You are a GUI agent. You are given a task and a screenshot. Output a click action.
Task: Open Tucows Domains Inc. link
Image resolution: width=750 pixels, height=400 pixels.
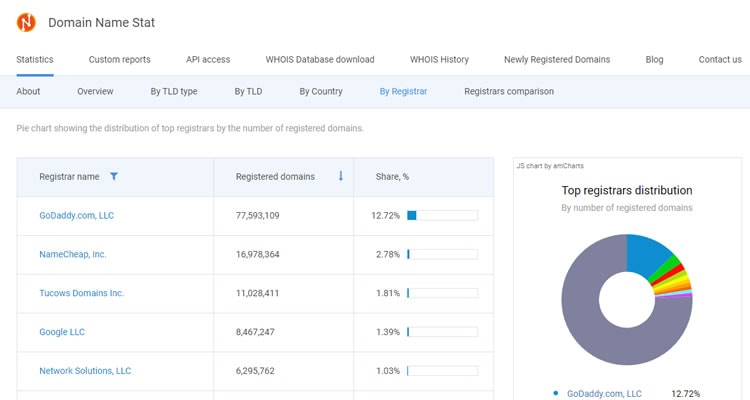81,293
